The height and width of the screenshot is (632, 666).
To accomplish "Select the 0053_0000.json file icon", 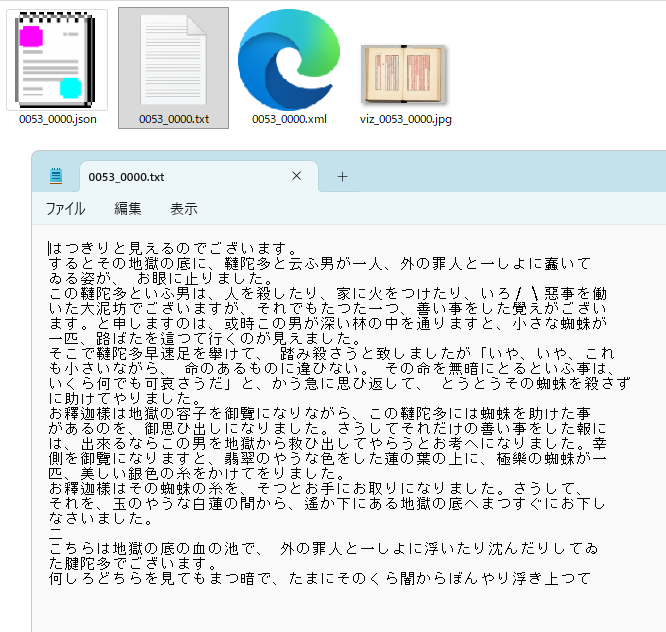I will click(56, 60).
